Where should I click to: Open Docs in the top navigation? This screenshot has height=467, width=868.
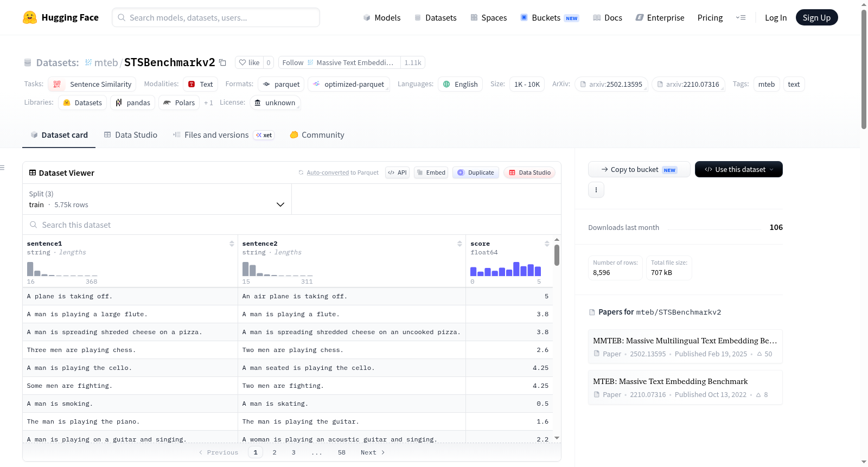pyautogui.click(x=608, y=17)
